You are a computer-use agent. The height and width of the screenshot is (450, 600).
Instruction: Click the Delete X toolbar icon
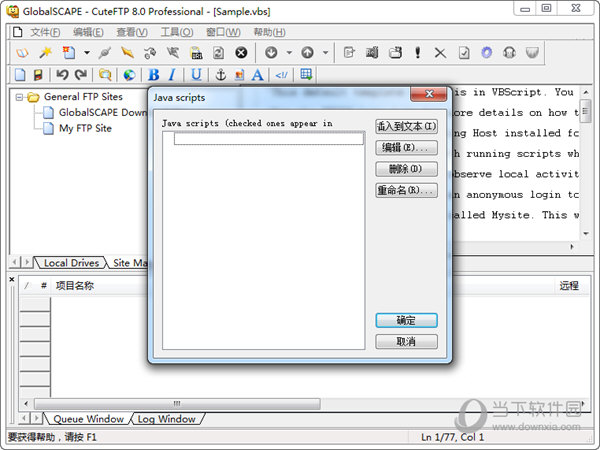[x=440, y=53]
